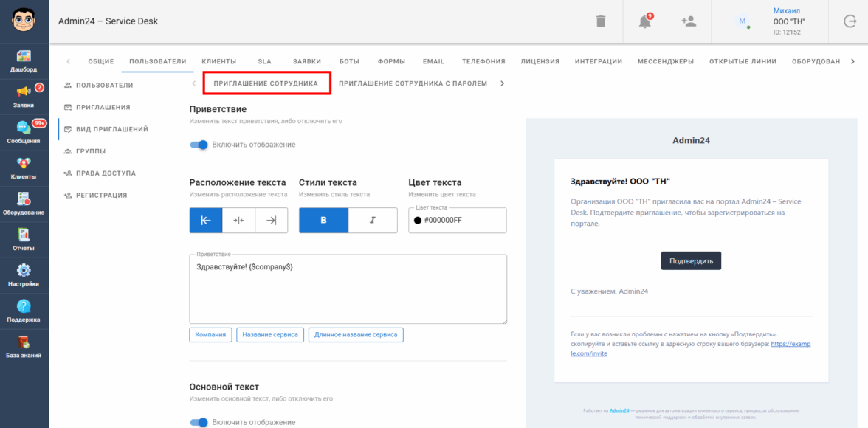Open Оборудование in the left sidebar

pyautogui.click(x=24, y=203)
